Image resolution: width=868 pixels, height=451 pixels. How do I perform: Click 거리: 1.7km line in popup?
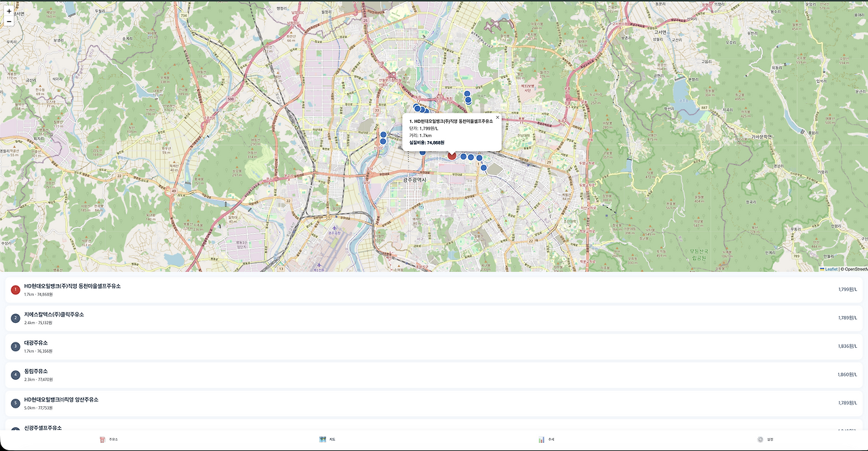tap(420, 136)
